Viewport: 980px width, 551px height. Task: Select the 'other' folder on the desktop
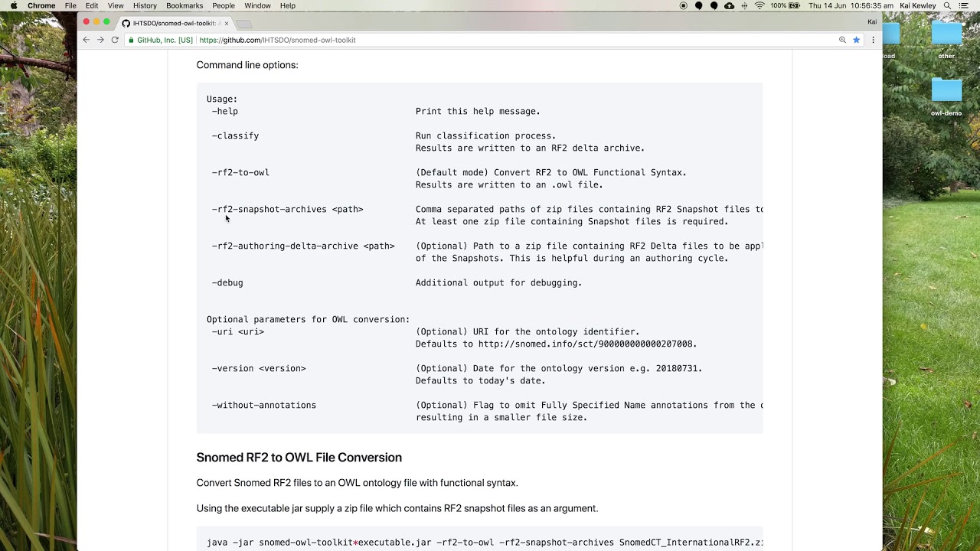(946, 40)
